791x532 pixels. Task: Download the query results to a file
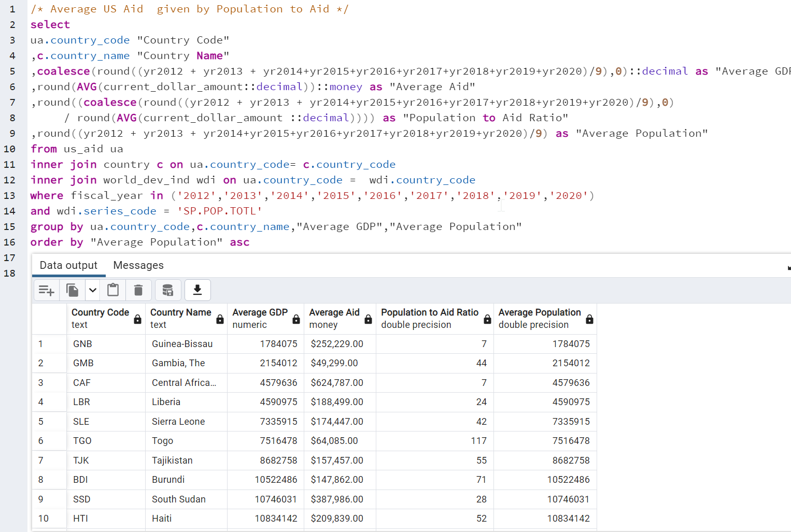coord(197,290)
